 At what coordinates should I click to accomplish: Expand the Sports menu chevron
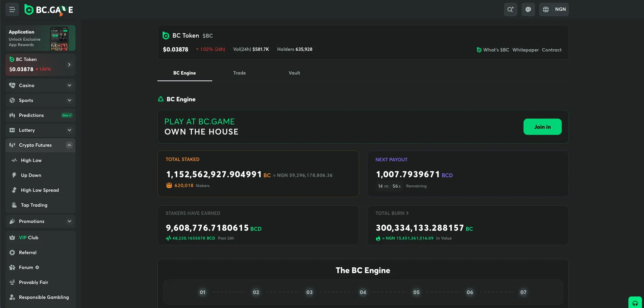[x=69, y=100]
